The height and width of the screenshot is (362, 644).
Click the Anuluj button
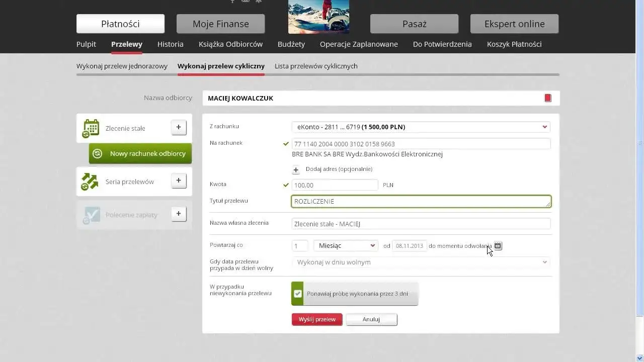(371, 319)
